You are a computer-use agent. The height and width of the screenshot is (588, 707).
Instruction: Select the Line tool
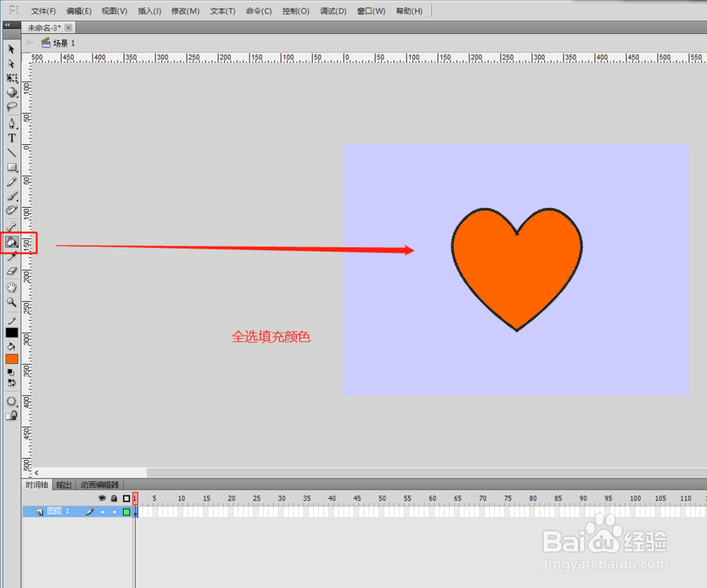[12, 153]
